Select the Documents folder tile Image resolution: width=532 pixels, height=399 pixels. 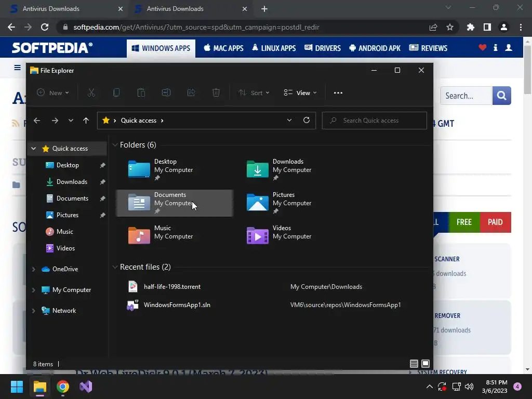175,203
